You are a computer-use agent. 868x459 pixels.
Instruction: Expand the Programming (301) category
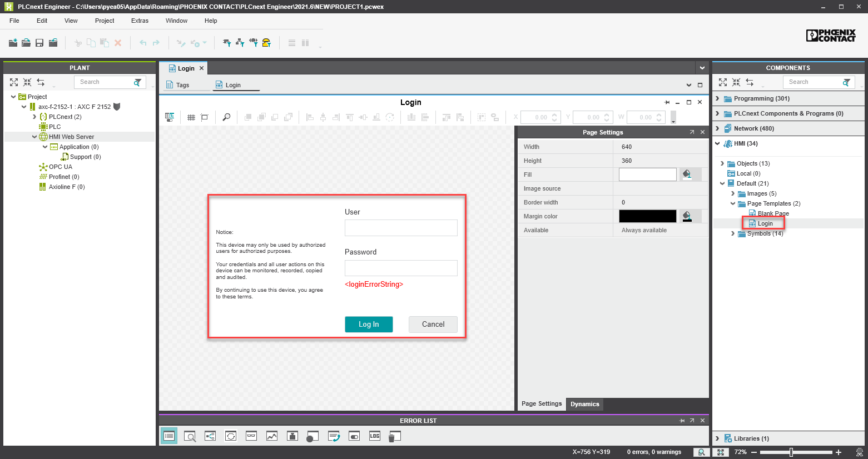[717, 98]
